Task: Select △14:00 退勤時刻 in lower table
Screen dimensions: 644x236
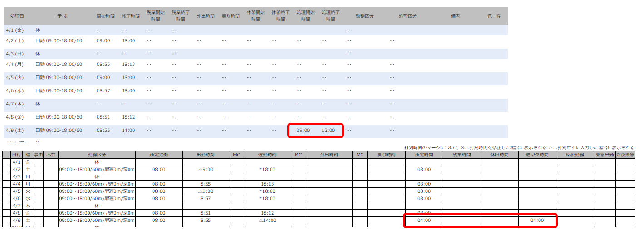Action: [267, 221]
